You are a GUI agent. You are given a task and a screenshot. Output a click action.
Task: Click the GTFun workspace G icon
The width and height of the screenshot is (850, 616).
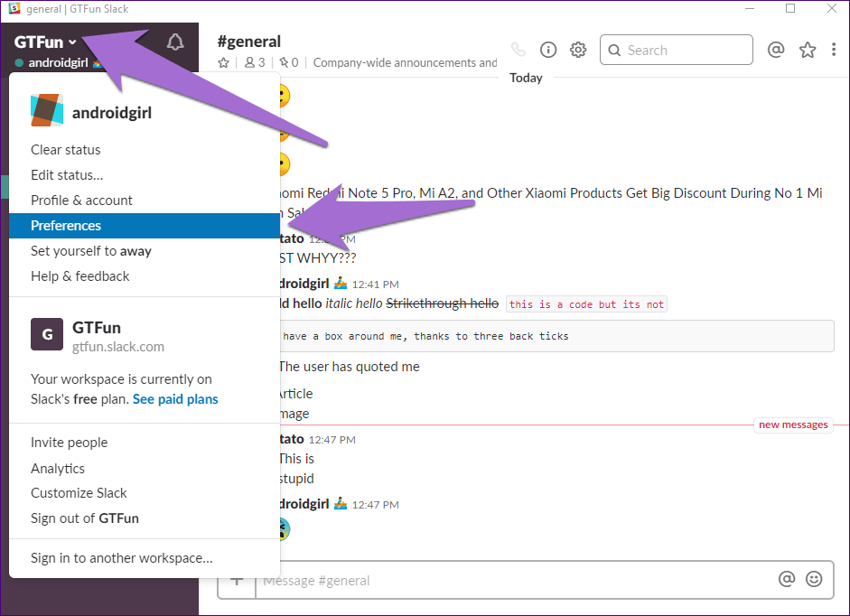[47, 334]
